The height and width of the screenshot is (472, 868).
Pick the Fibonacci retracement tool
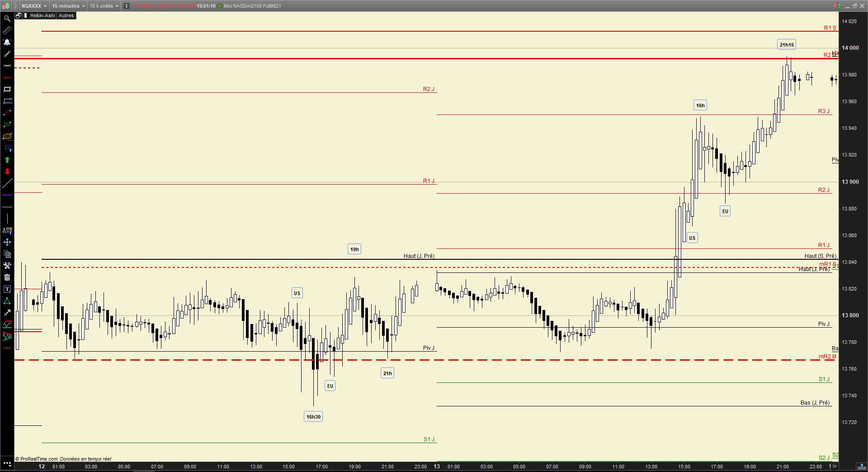point(7,148)
